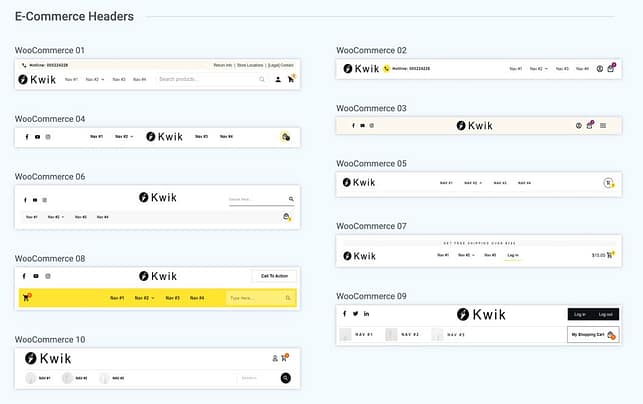Expand Nav #2 dropdown on WooCommerce 08 yellow bar
This screenshot has width=643, height=404.
(144, 298)
